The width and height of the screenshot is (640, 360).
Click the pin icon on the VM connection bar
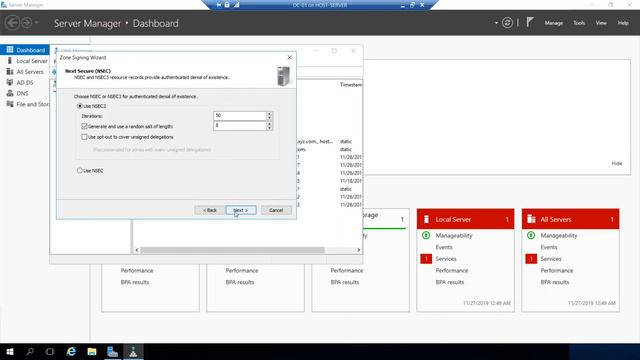coord(219,5)
